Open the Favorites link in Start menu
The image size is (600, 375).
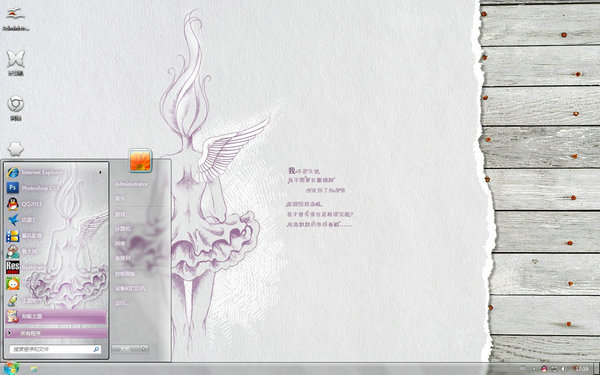pos(122,258)
